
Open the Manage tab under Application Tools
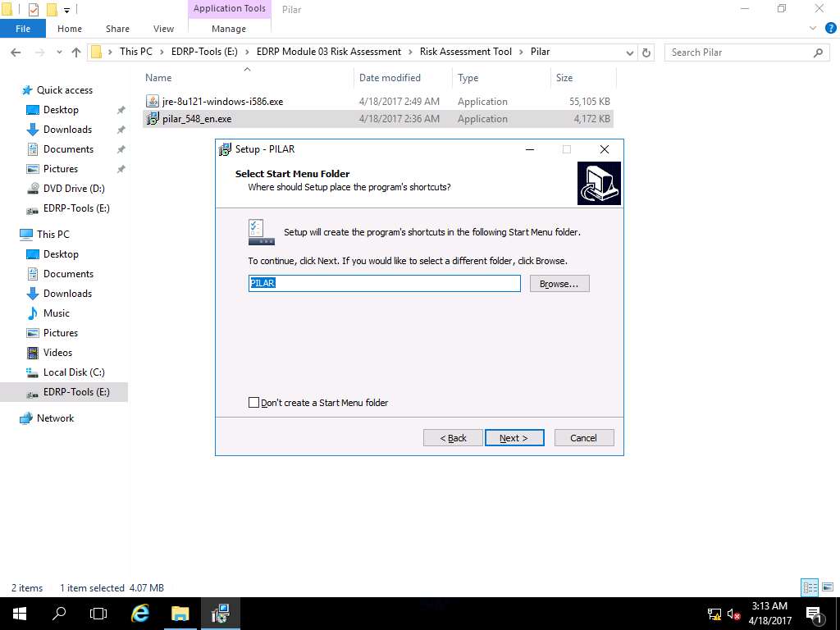[229, 29]
